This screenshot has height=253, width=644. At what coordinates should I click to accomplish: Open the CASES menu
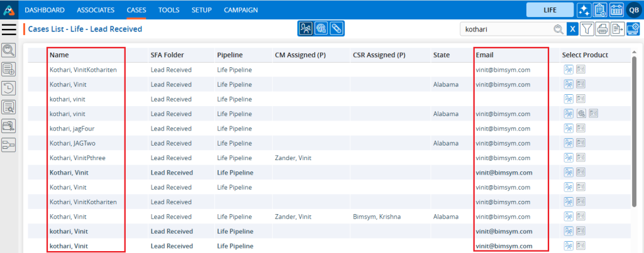(x=136, y=10)
